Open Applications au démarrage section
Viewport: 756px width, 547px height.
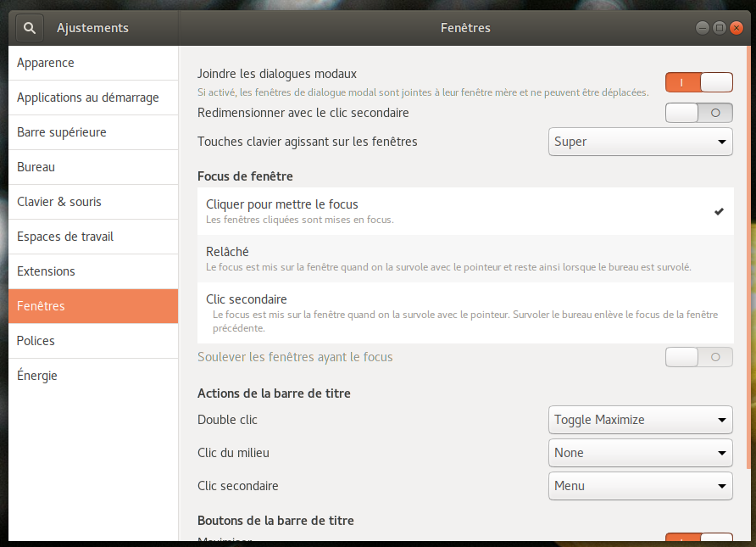tap(93, 98)
